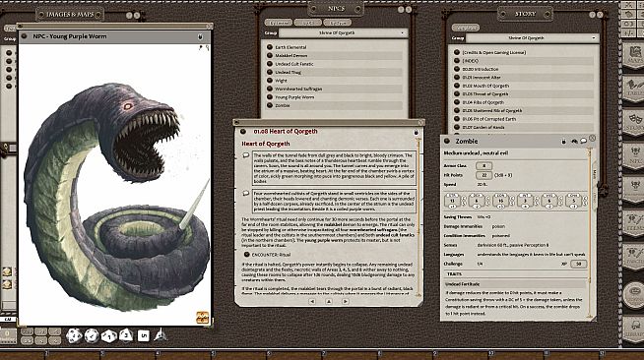Click the lock icon in the Zombie sheet header
The height and width of the screenshot is (360, 644).
pos(563,141)
